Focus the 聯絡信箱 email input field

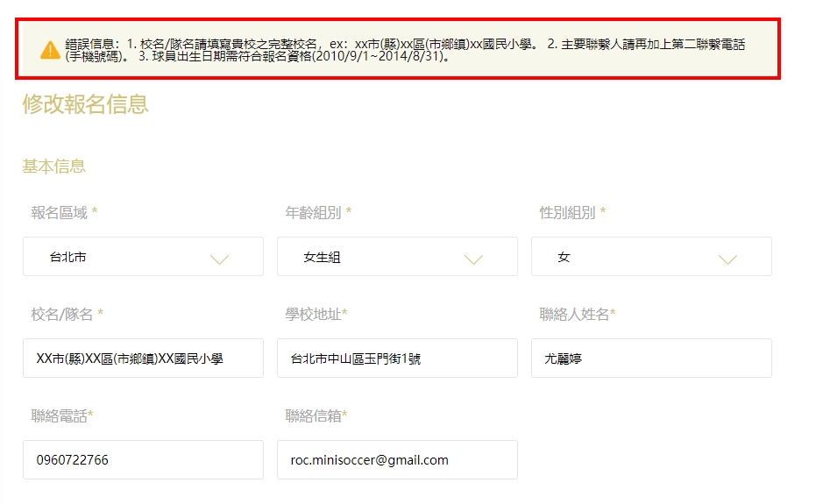(397, 460)
